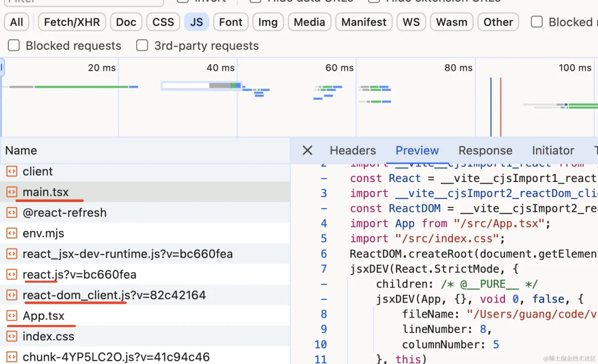Click the 80 ms timeline label
The image size is (598, 364).
pyautogui.click(x=458, y=68)
